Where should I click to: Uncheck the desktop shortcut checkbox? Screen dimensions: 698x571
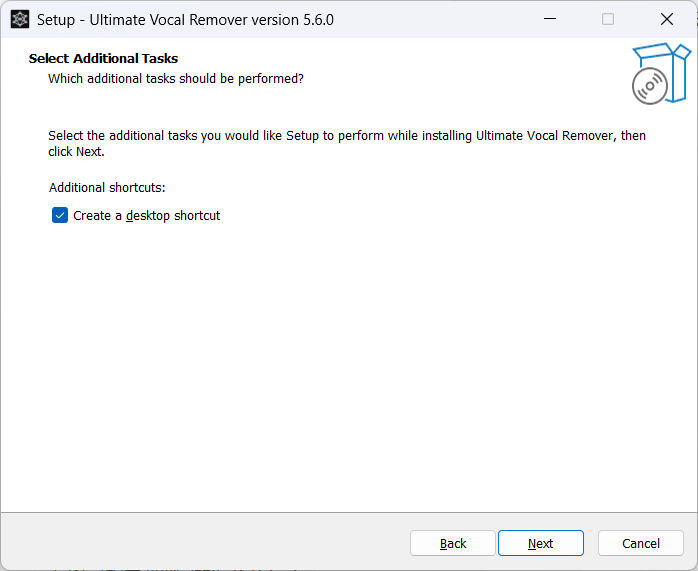click(60, 215)
